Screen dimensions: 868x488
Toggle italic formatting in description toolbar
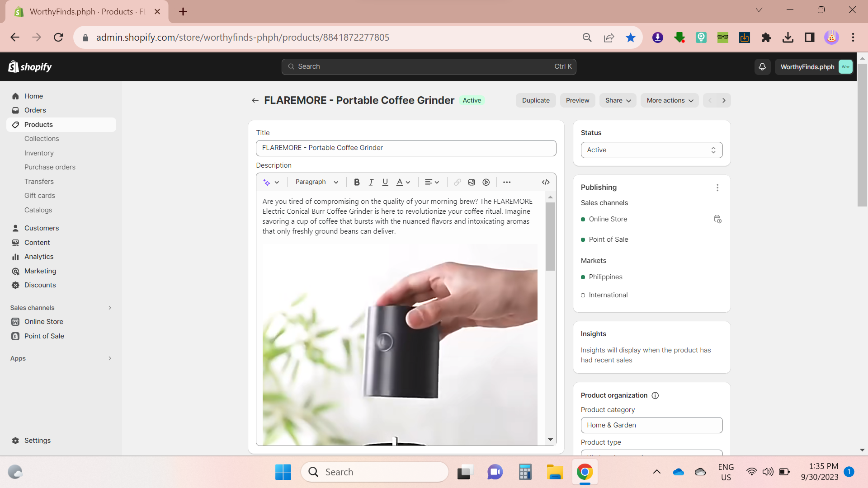pyautogui.click(x=371, y=182)
